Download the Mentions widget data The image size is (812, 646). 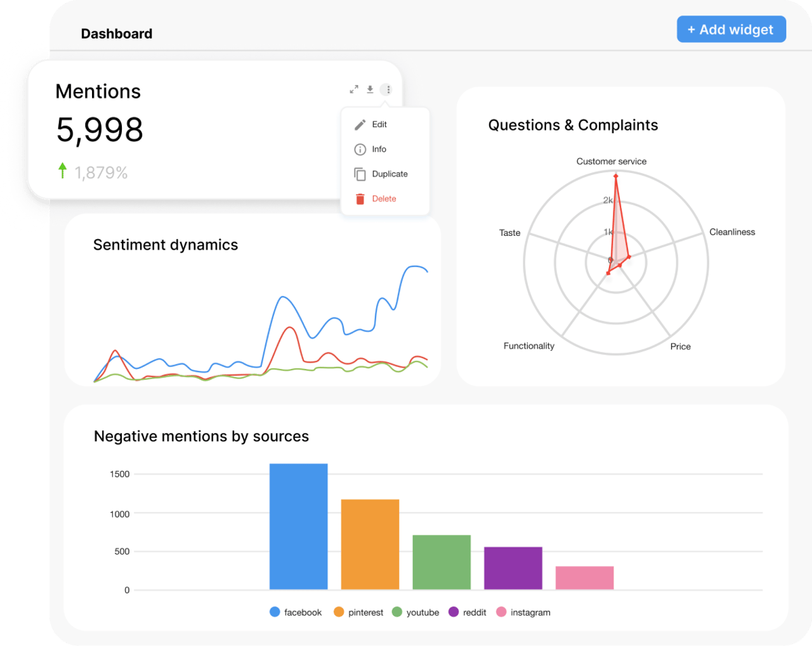click(x=370, y=89)
